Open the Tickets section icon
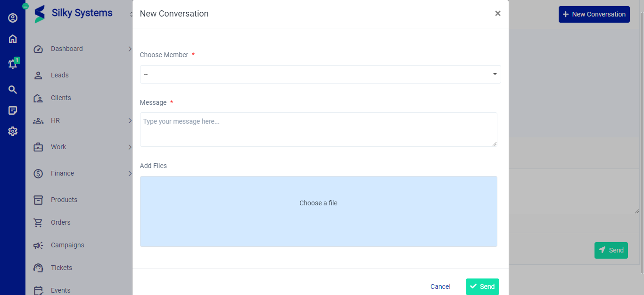644x295 pixels. pos(38,268)
